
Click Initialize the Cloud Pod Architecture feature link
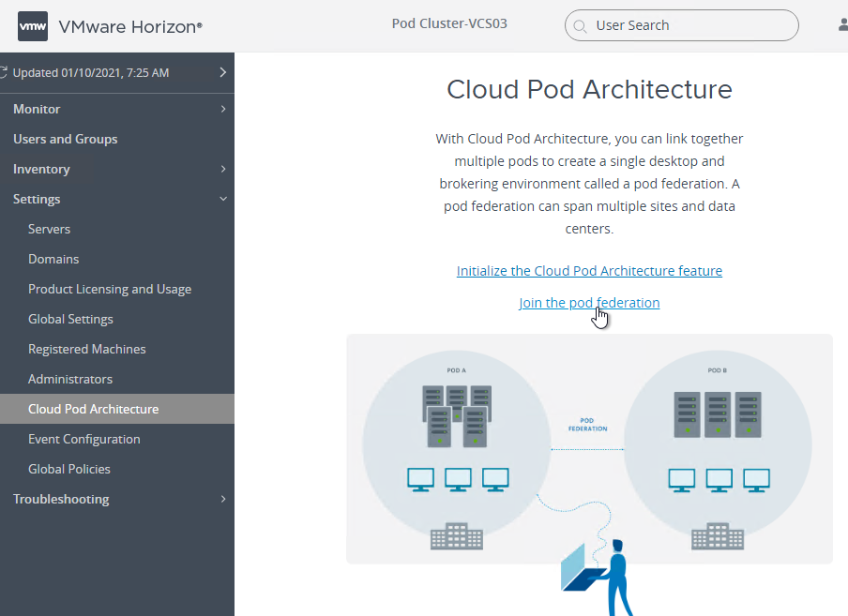tap(589, 271)
